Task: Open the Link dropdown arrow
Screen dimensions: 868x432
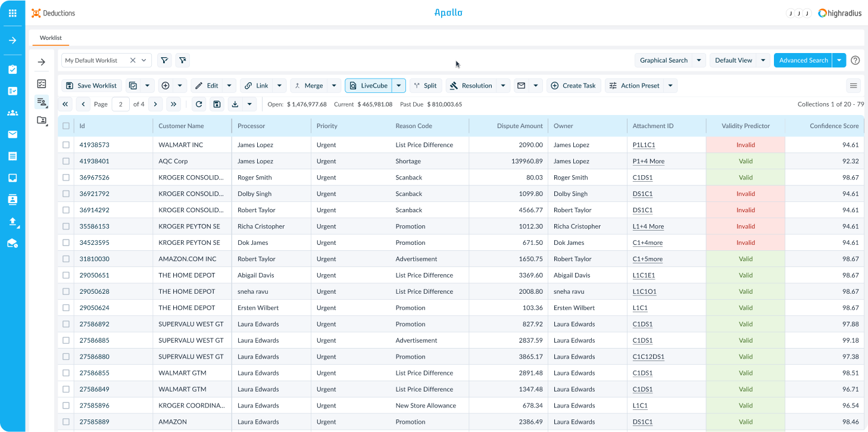Action: point(280,86)
